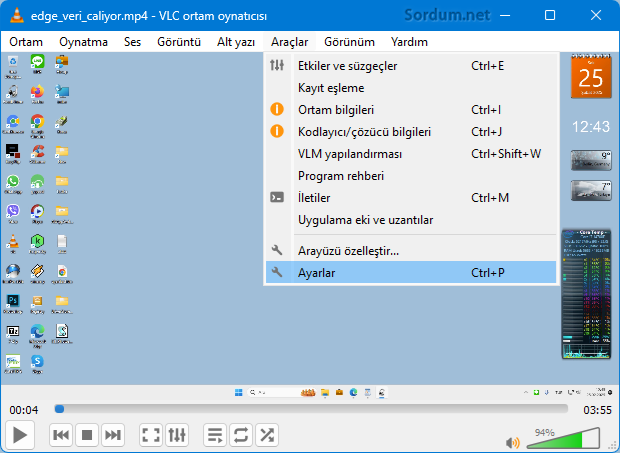Viewport: 620px width, 453px height.
Task: Toggle shuffle random playback
Action: point(267,435)
